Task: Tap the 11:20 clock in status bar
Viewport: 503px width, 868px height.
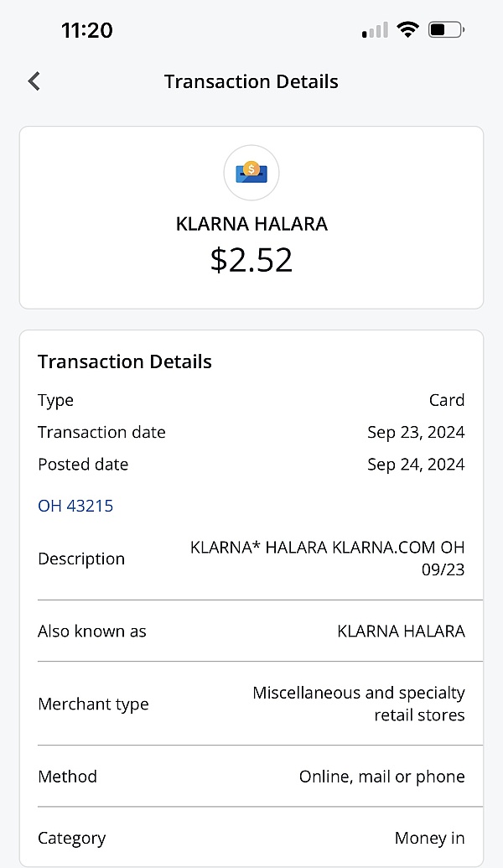Action: [x=86, y=30]
